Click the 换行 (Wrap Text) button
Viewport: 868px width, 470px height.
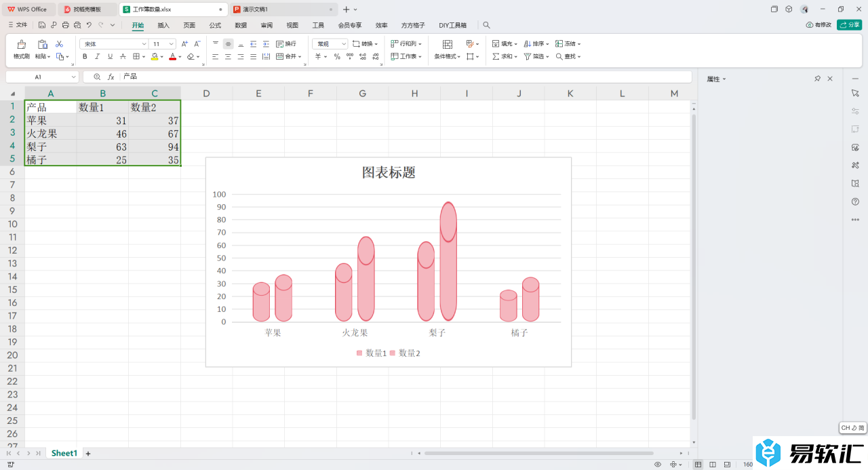pos(285,43)
